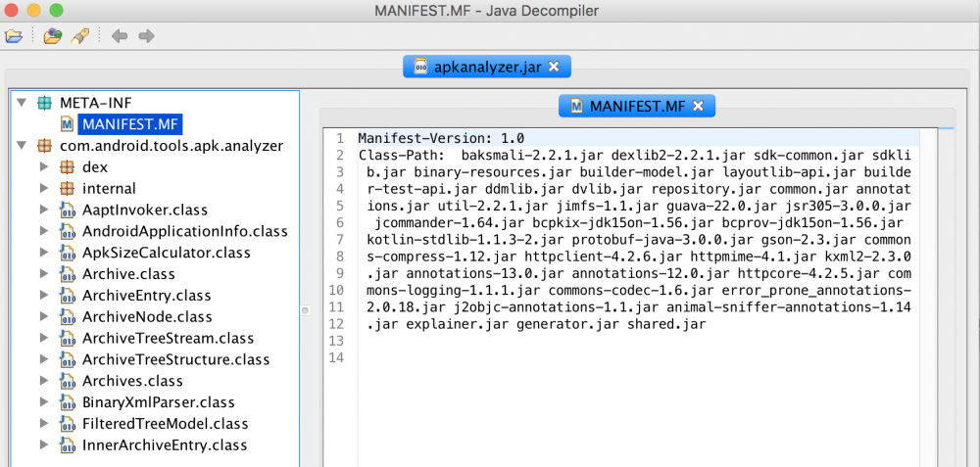980x467 pixels.
Task: Expand the BinaryXmlParser.class node
Action: pos(44,402)
